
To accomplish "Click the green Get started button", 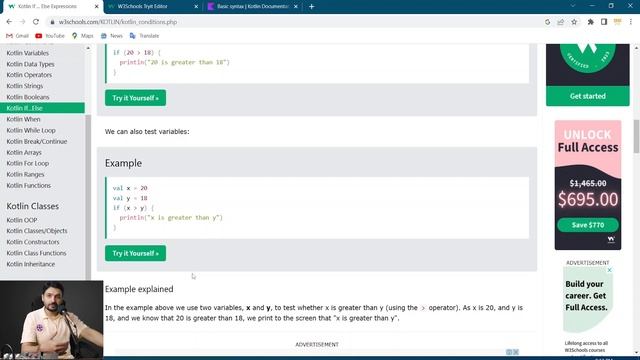I will [x=588, y=96].
